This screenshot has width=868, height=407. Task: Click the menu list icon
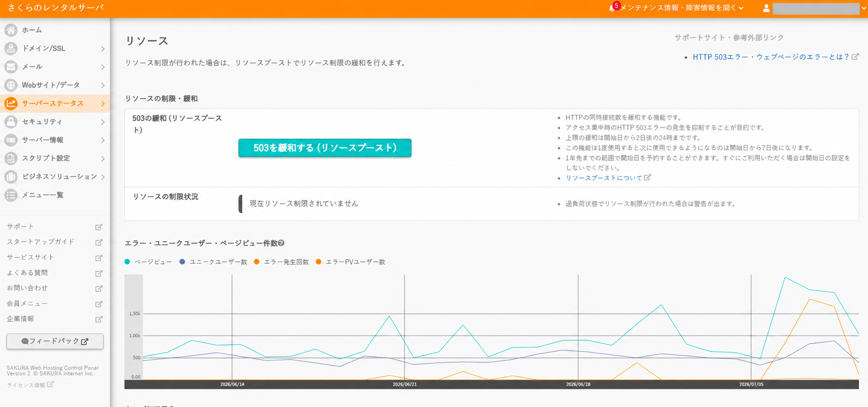point(11,195)
